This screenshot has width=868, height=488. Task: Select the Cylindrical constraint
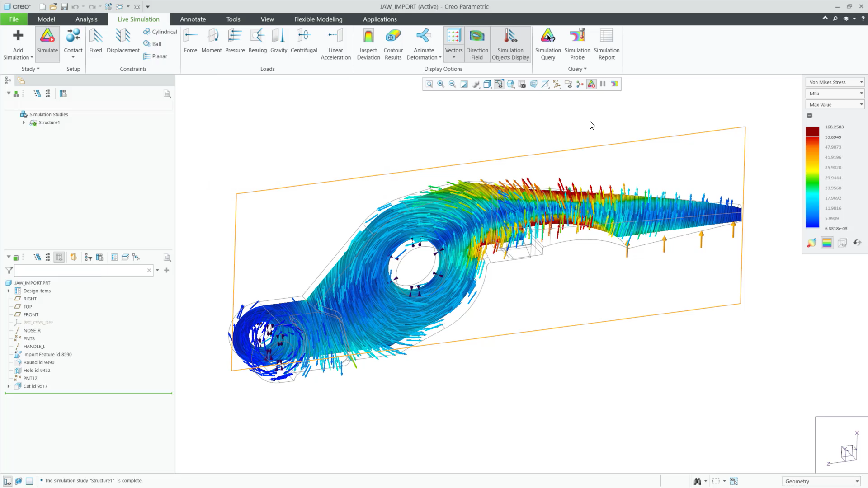click(160, 32)
